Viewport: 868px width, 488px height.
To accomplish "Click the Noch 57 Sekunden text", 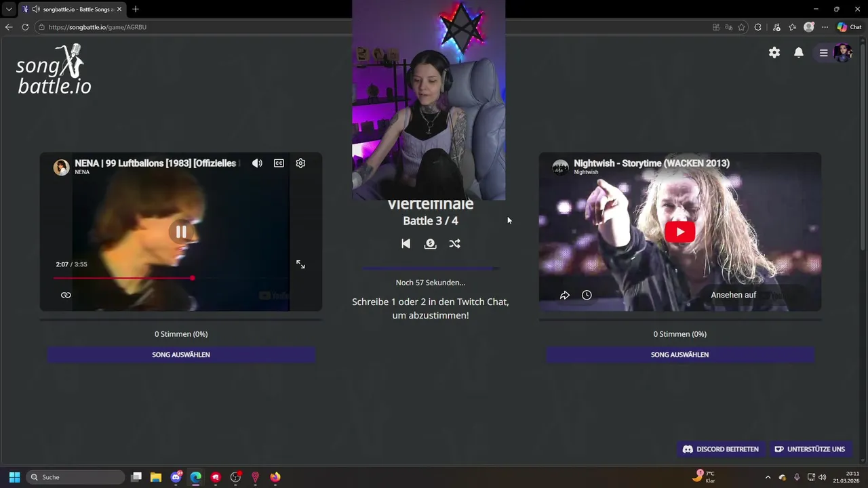I will point(431,283).
